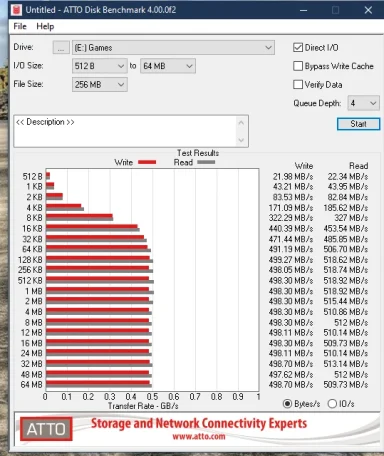Click the gray Read legend swatch
The height and width of the screenshot is (456, 384).
(206, 162)
